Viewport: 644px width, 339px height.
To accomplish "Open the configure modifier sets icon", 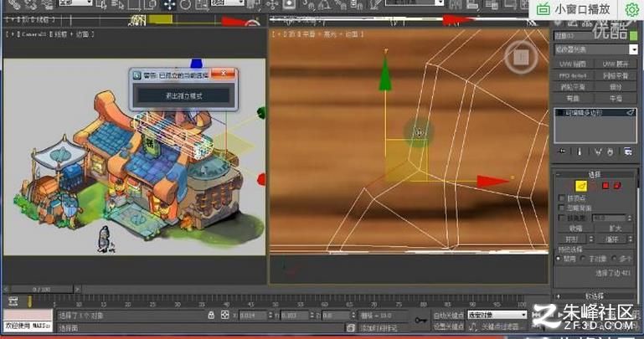I will [x=628, y=152].
